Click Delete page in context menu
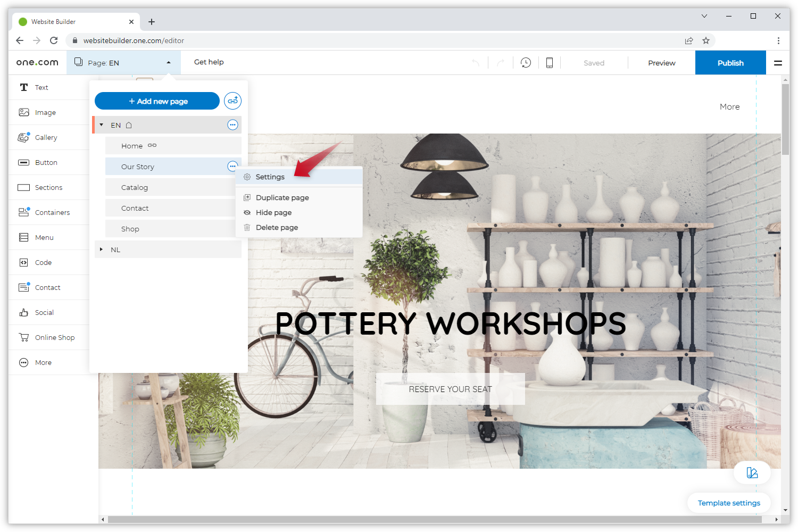The width and height of the screenshot is (798, 532). click(x=277, y=227)
